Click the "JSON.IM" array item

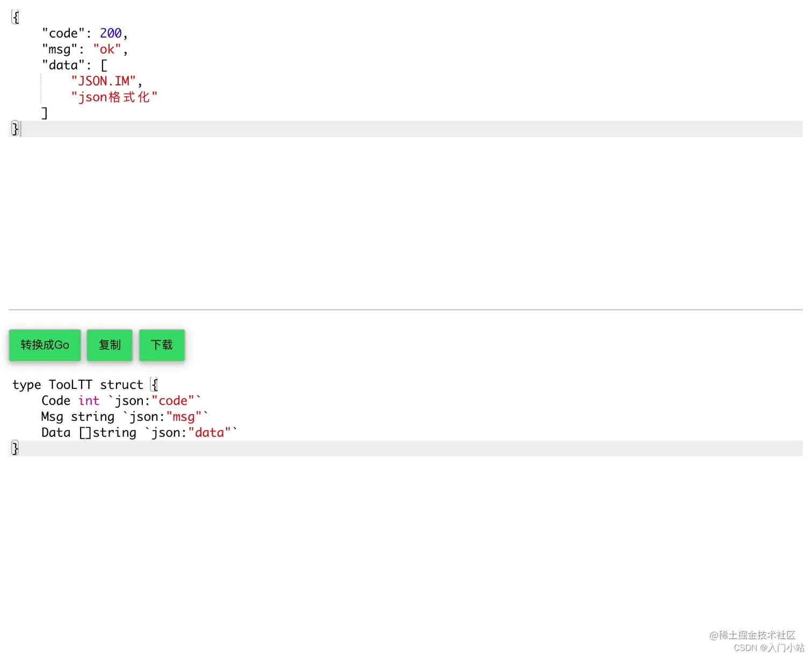[x=104, y=81]
